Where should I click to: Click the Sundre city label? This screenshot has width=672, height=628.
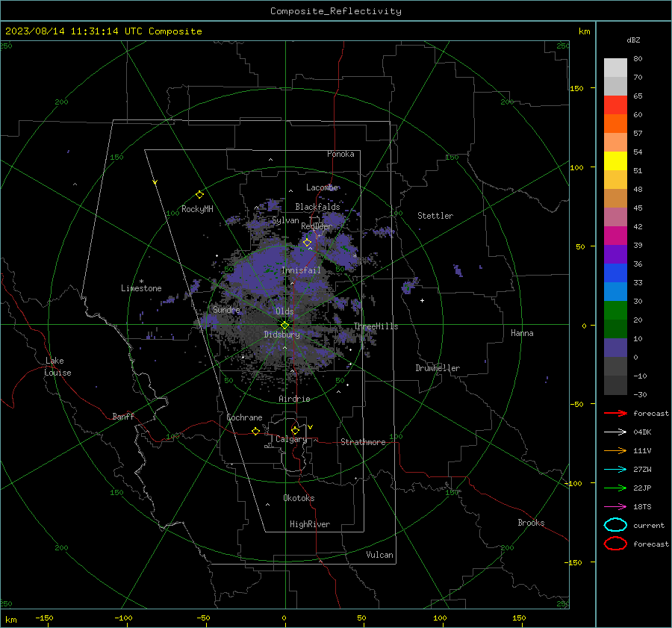227,309
